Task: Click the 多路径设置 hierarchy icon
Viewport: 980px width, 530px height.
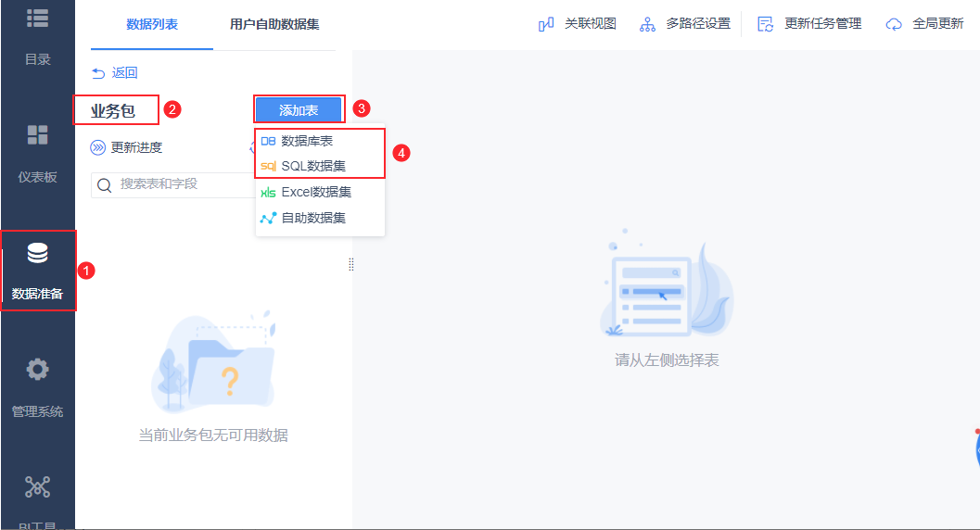Action: 647,24
